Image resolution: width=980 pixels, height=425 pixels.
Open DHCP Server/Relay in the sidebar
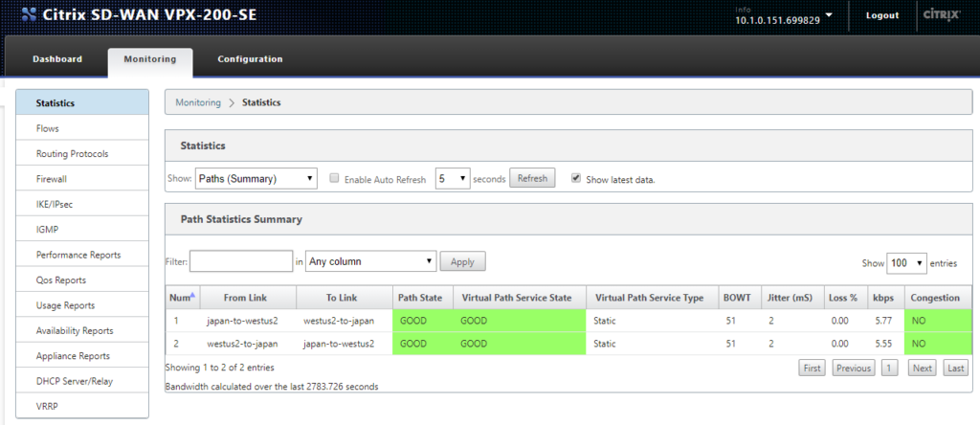coord(82,381)
